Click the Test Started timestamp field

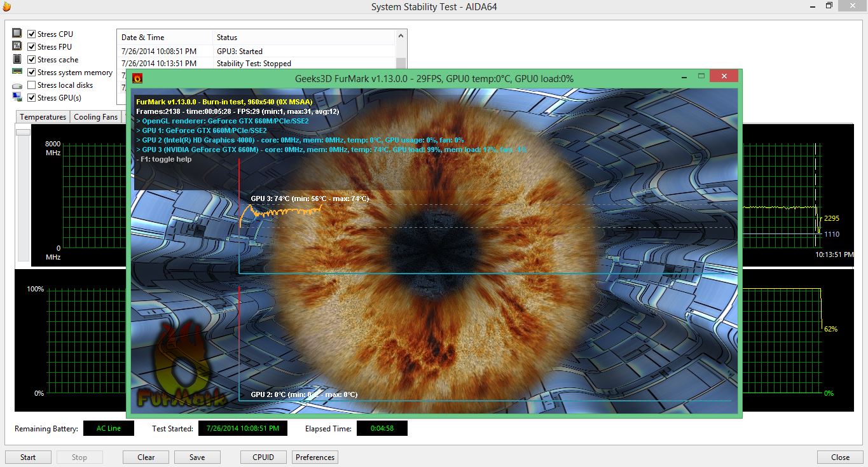pyautogui.click(x=243, y=428)
